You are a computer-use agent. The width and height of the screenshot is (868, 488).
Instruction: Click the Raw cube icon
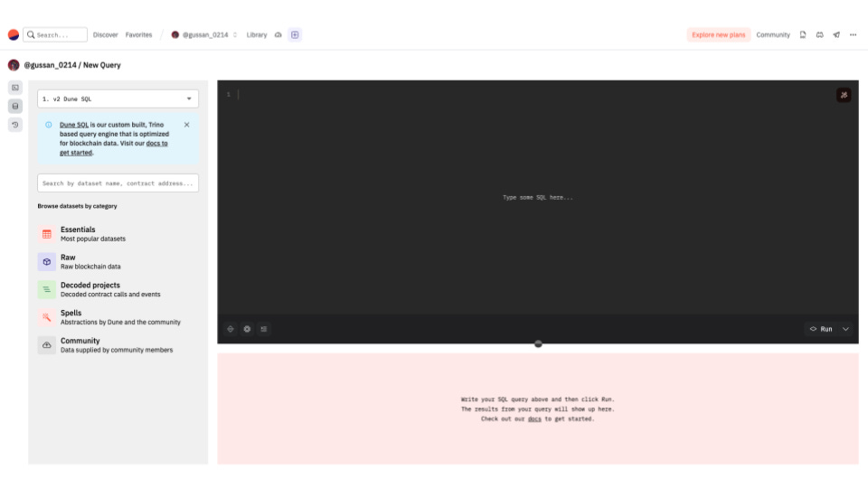46,262
